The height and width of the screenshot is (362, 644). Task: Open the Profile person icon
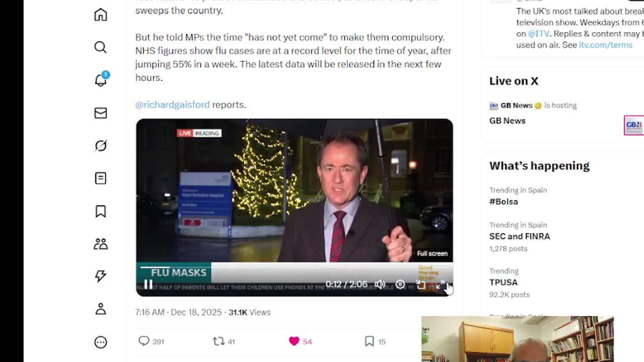coord(101,309)
